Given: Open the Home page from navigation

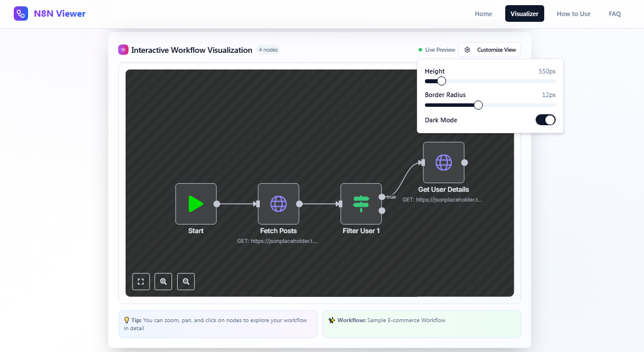Looking at the screenshot, I should click(483, 14).
